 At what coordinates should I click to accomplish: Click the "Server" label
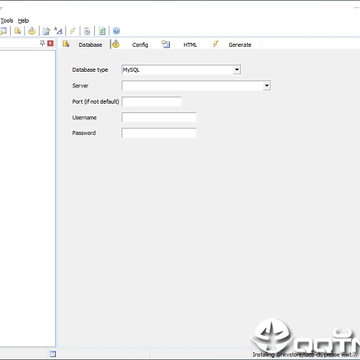pyautogui.click(x=80, y=86)
